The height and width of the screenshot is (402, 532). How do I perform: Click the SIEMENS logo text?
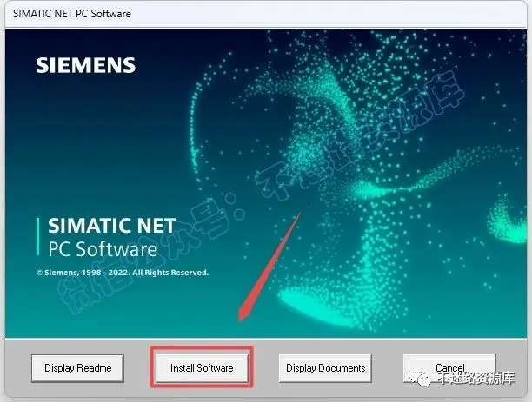coord(85,65)
